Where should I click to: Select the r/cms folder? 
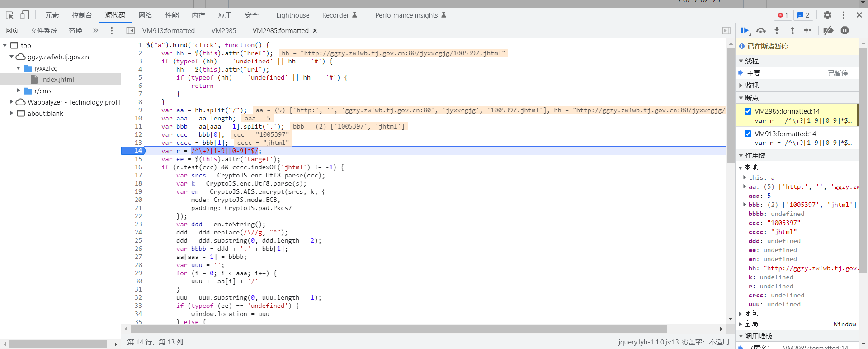click(43, 91)
